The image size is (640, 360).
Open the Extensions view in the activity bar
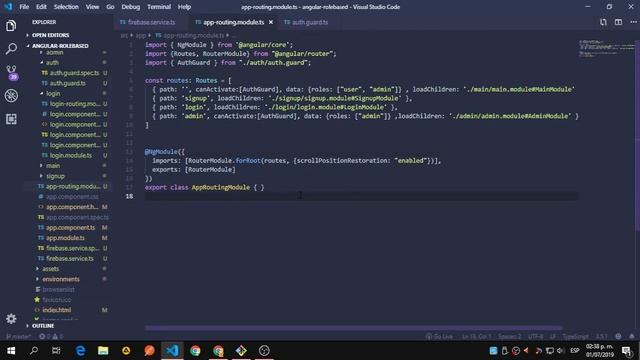[x=11, y=119]
